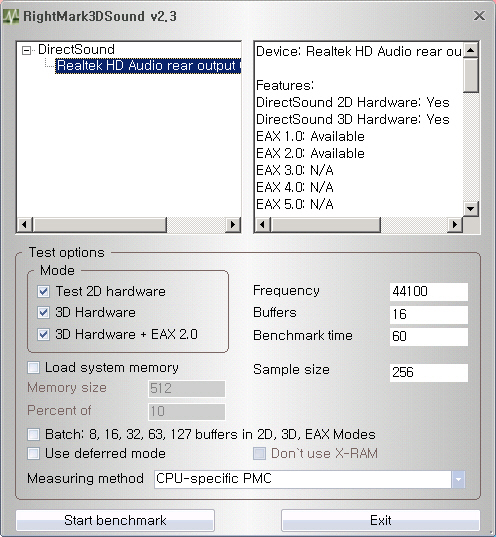Open the Measuring method dropdown arrow

click(x=458, y=479)
